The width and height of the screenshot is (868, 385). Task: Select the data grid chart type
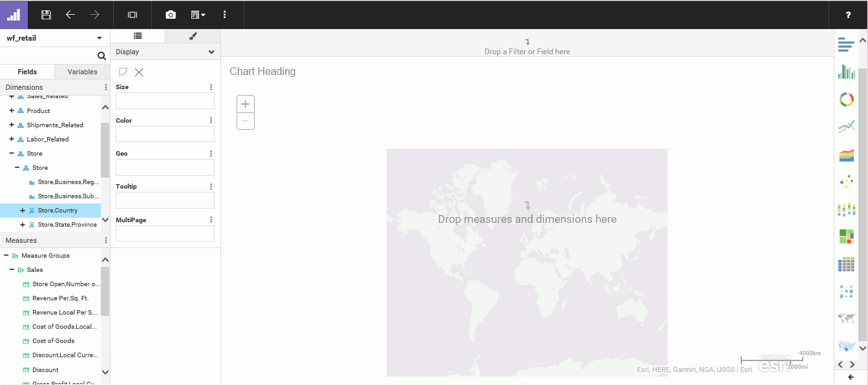846,264
